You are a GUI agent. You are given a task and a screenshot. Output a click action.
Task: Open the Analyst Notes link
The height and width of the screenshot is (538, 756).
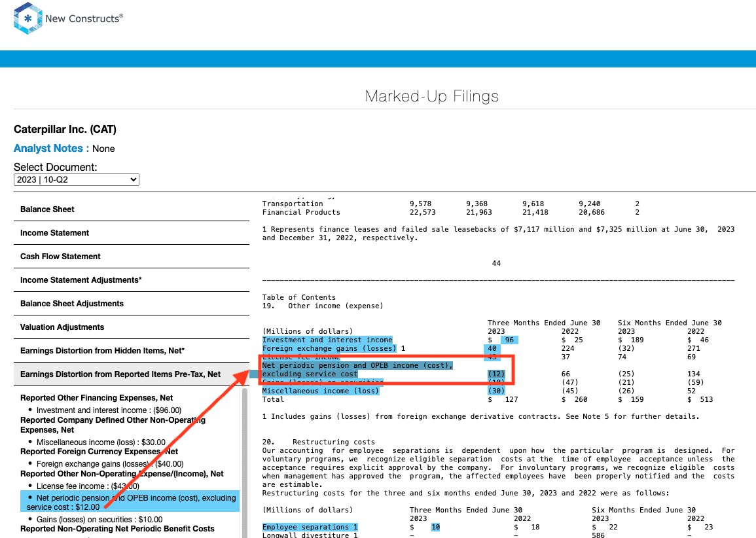click(x=48, y=149)
